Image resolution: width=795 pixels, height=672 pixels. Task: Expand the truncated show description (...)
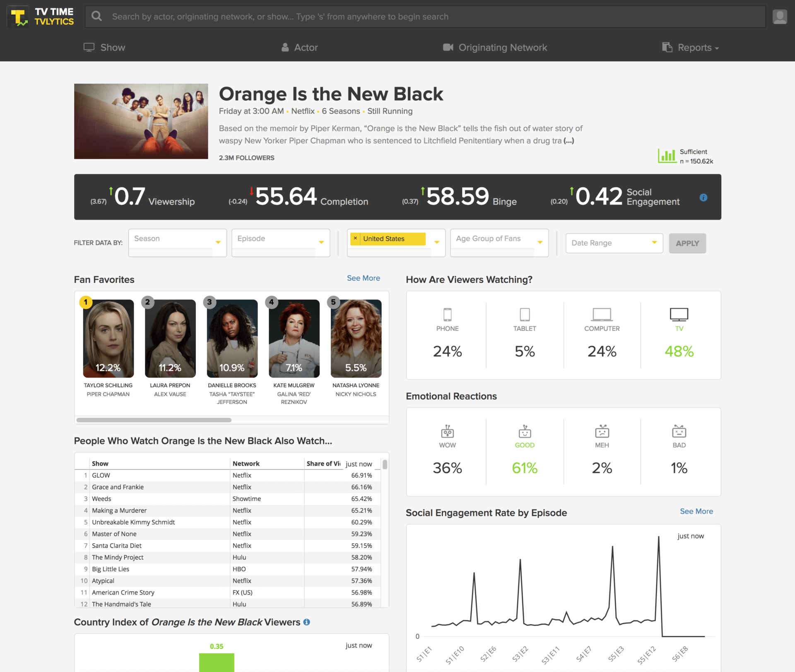(569, 141)
